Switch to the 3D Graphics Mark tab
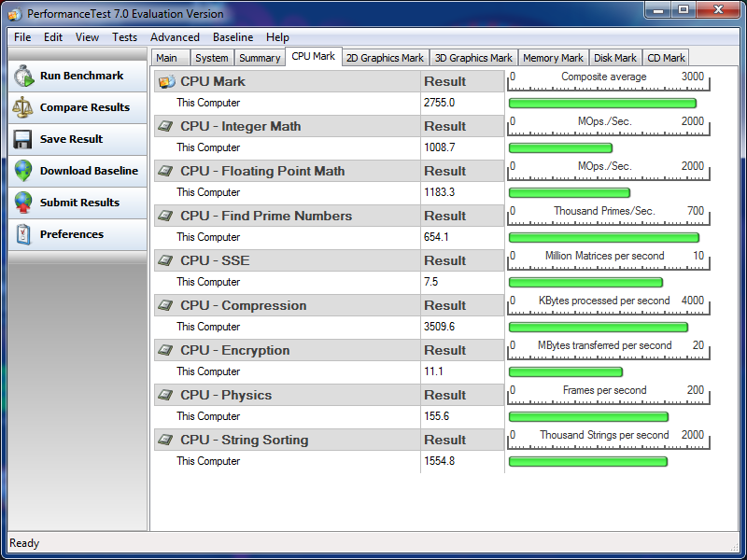The height and width of the screenshot is (560, 747). coord(473,58)
